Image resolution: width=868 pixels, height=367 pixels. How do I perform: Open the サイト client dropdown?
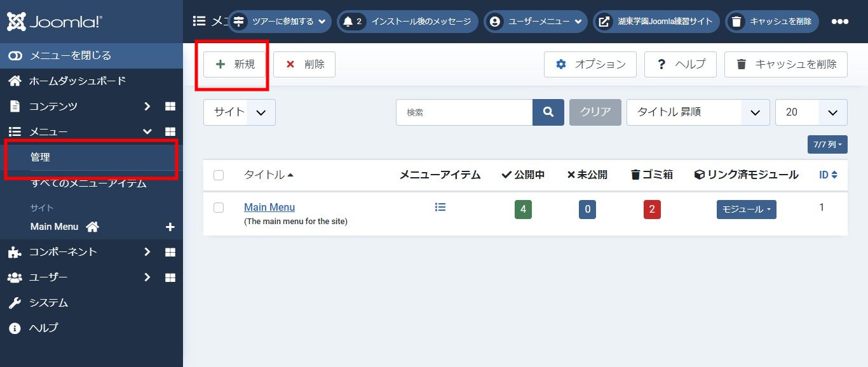[x=239, y=112]
